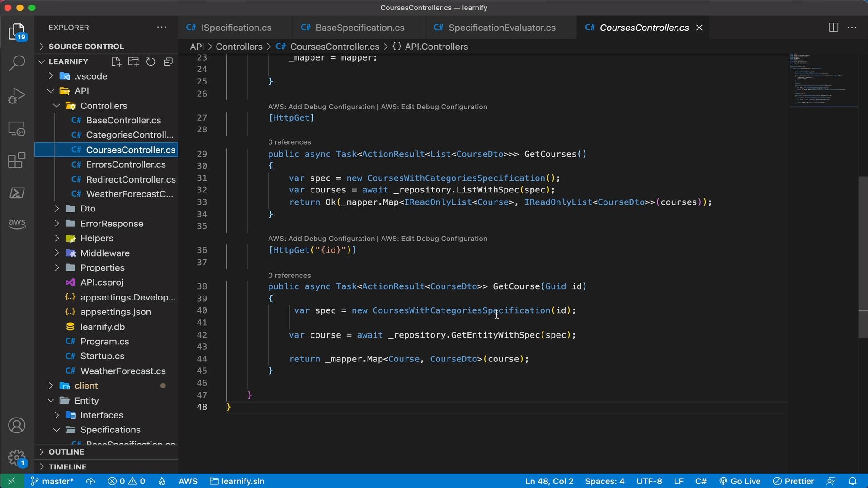Open CoursesWithCategoriesSpecification reference
Viewport: 868px width, 488px height.
462,311
